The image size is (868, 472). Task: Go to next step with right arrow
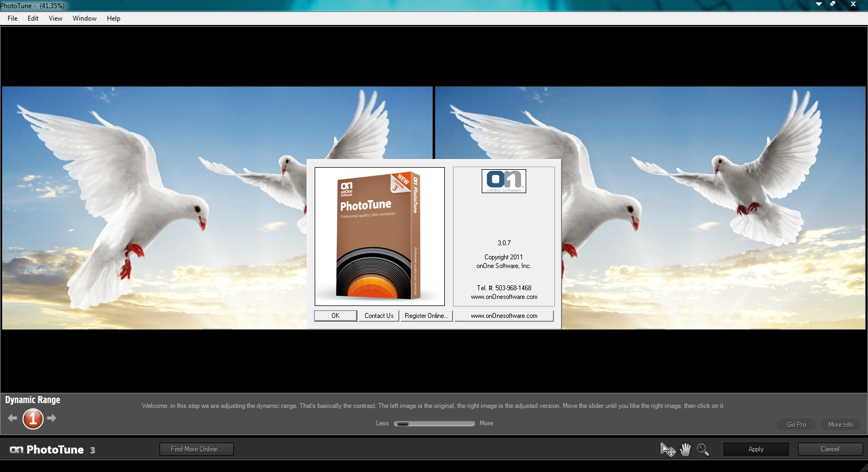coord(52,418)
